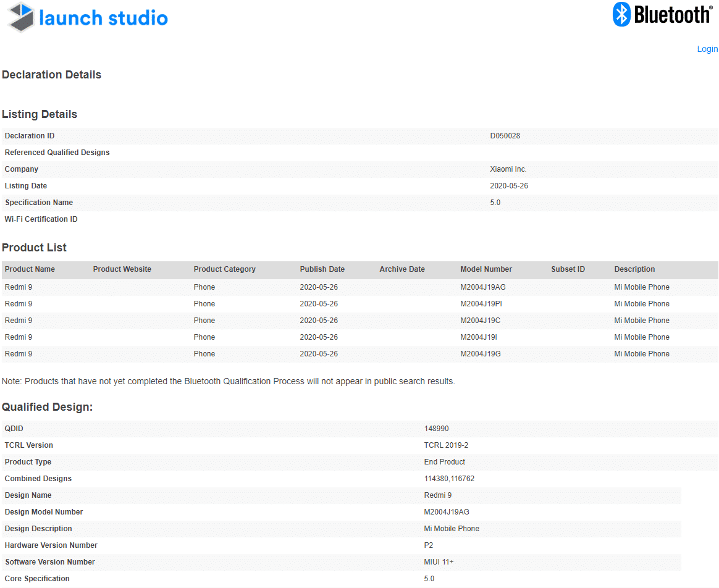
Task: Click Redmi 9 in the M2004J19PI row
Action: pyautogui.click(x=19, y=304)
